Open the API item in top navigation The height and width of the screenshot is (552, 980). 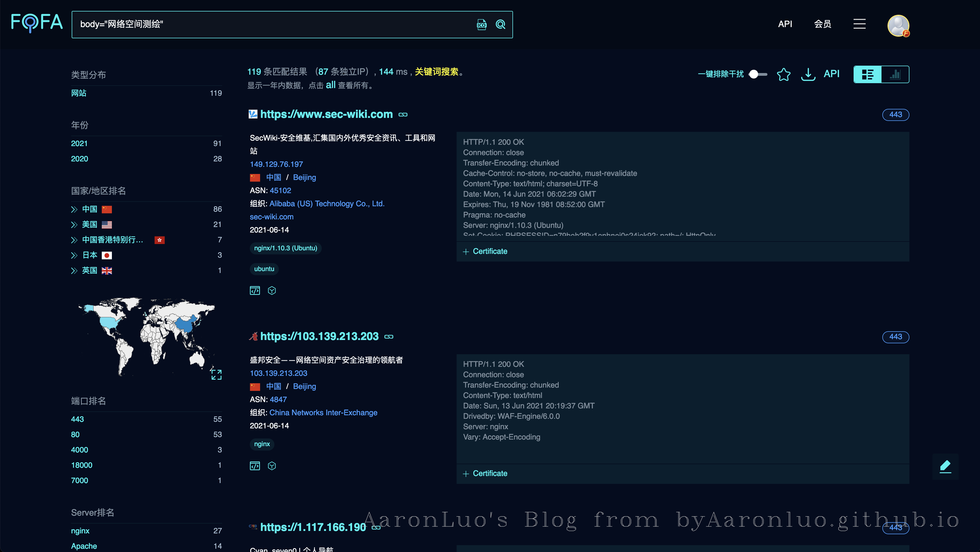[785, 24]
